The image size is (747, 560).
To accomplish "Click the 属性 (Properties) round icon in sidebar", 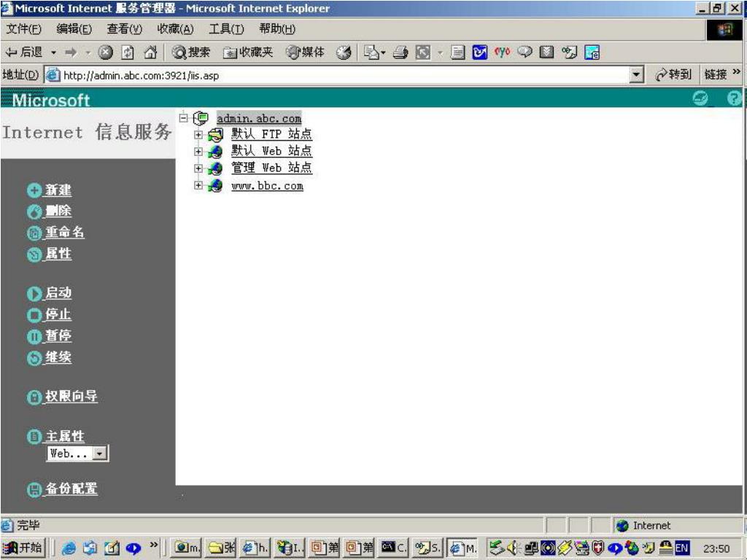I will tap(34, 254).
